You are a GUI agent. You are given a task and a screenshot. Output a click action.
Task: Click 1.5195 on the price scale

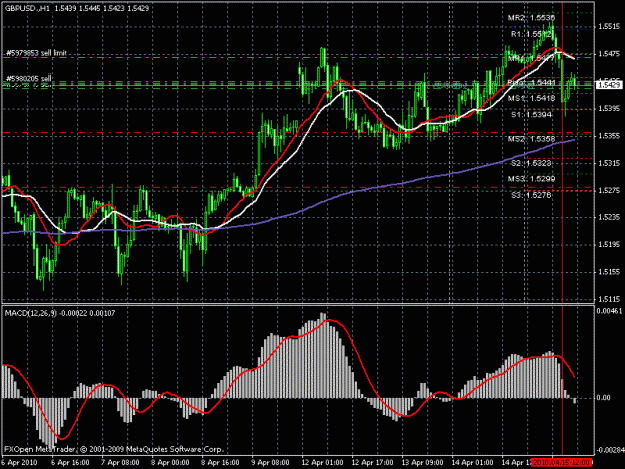click(x=608, y=245)
